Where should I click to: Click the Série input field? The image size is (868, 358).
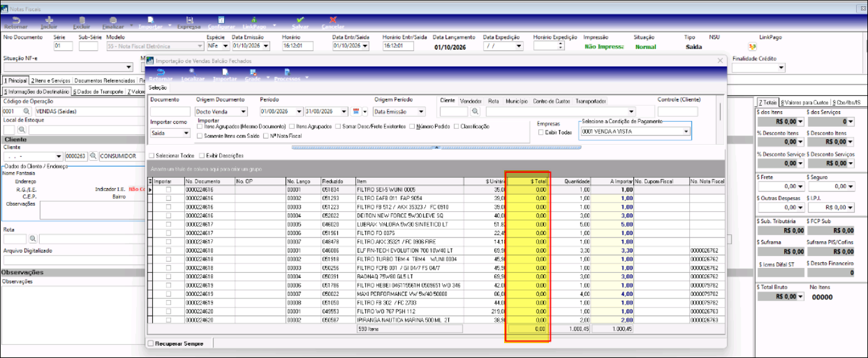tap(63, 46)
